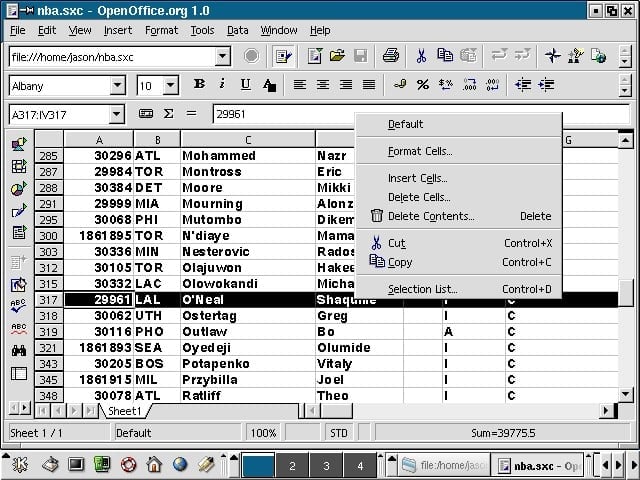Open the Data menu
This screenshot has width=640, height=480.
click(238, 30)
